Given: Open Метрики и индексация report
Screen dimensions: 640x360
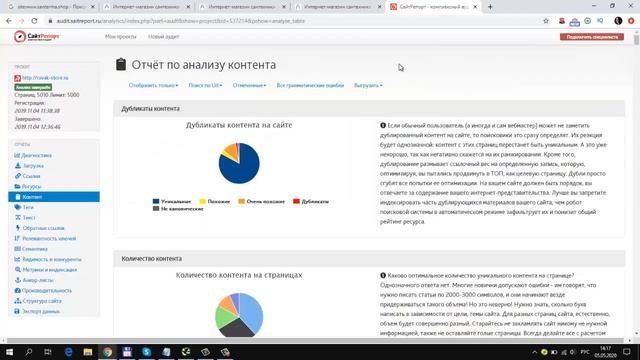Looking at the screenshot, I should pos(46,270).
